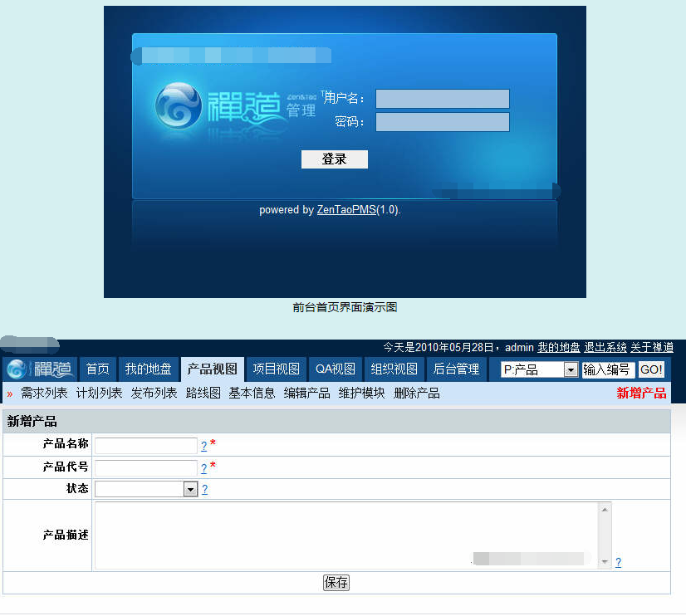Screen dimensions: 686x616
Task: Click the 退出系统 logout link
Action: point(605,348)
